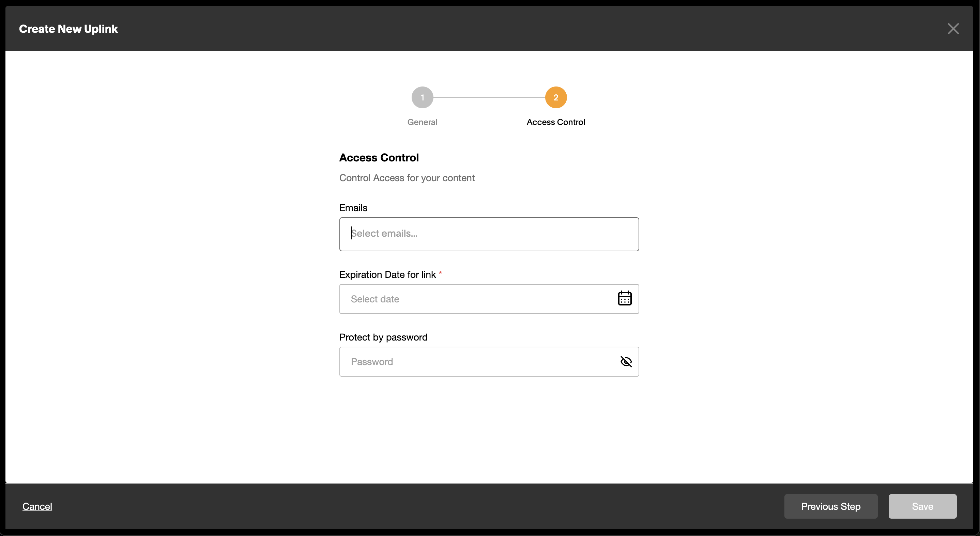Click the line connecting the two steps
Screen dimensions: 980x536
coord(489,97)
